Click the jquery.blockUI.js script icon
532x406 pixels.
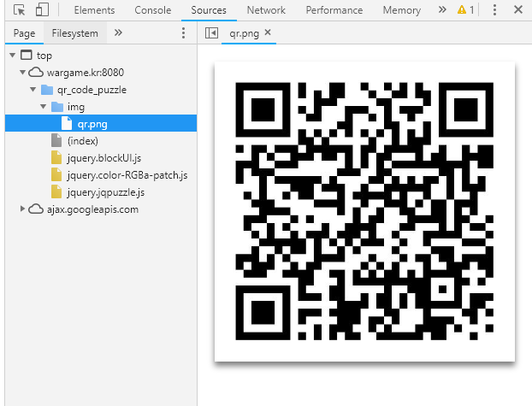pos(56,157)
